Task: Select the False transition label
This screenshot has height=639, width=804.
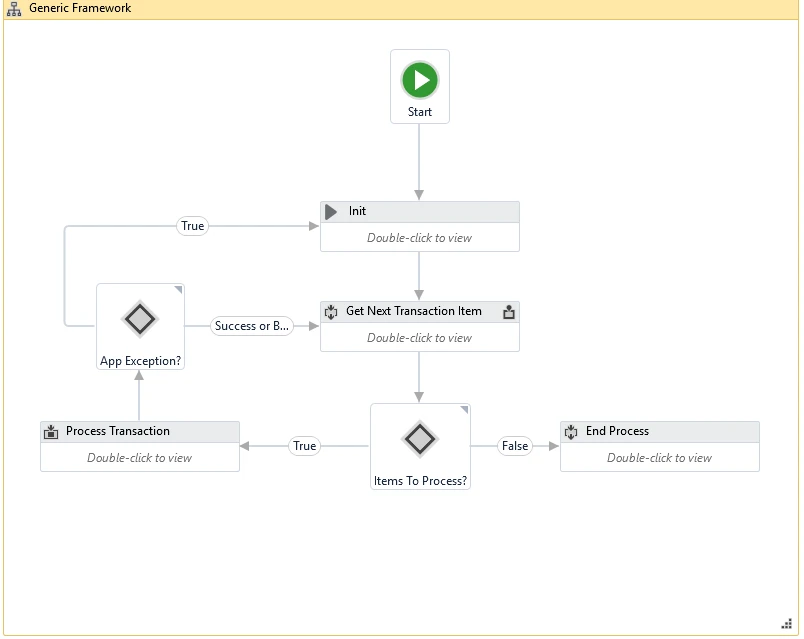Action: tap(515, 446)
